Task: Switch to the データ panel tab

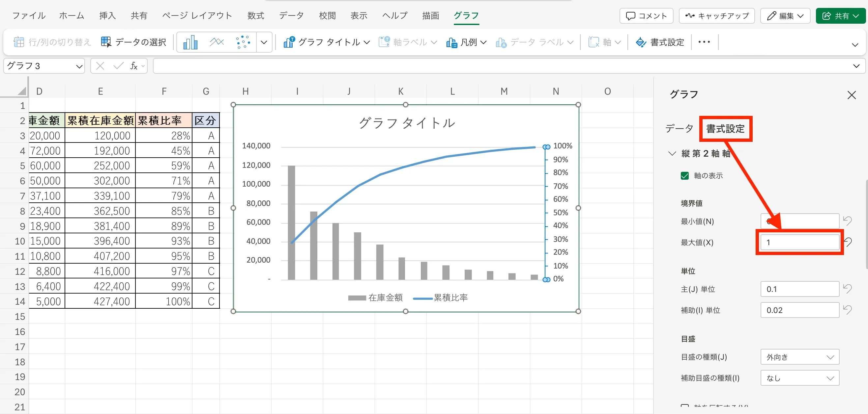Action: [679, 129]
